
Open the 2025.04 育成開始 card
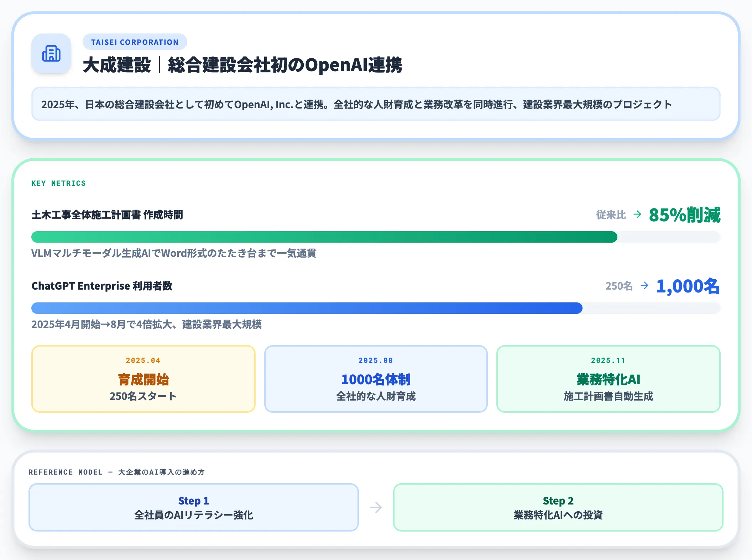143,379
